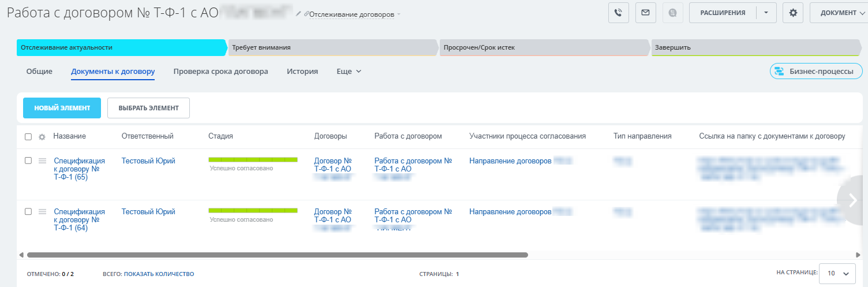Click Участники процесса согласования column header
Screen dimensions: 868x287
pyautogui.click(x=527, y=136)
